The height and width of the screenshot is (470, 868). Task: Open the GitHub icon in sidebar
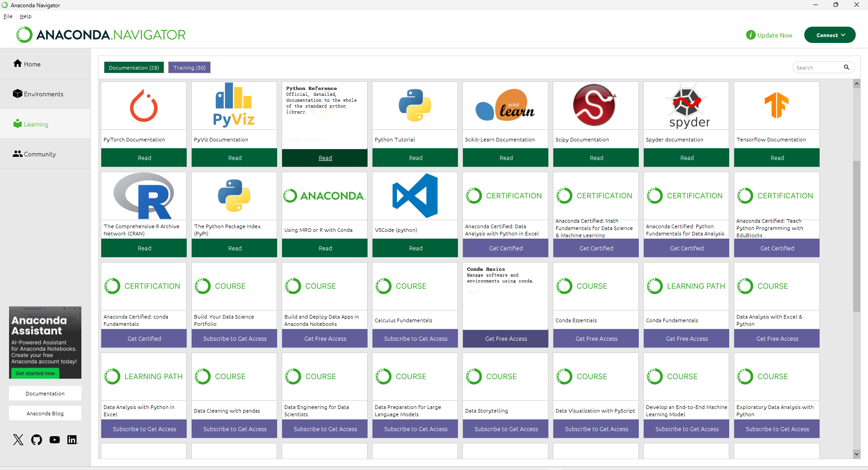37,440
